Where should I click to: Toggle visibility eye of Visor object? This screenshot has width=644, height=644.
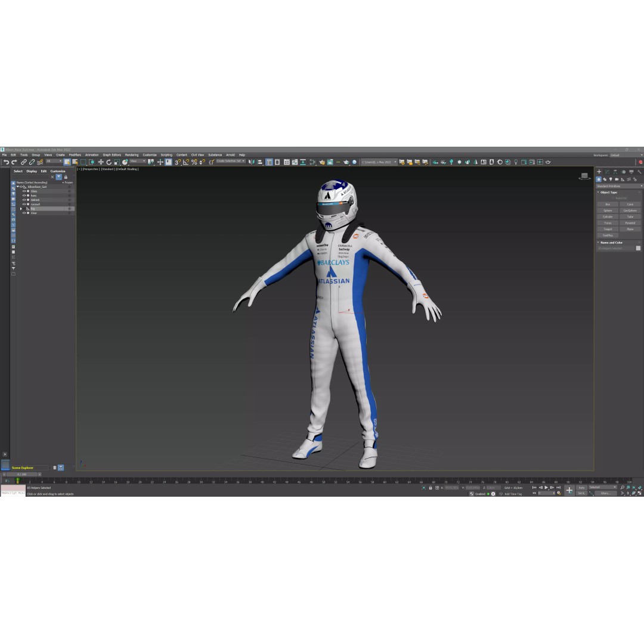(24, 213)
